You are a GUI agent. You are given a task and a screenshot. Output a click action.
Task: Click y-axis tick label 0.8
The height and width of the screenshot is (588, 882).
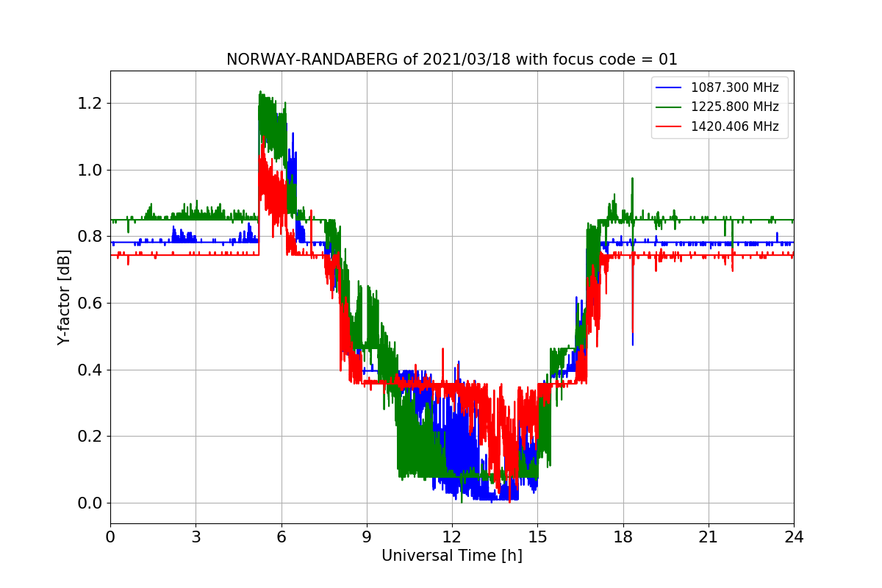pos(89,237)
